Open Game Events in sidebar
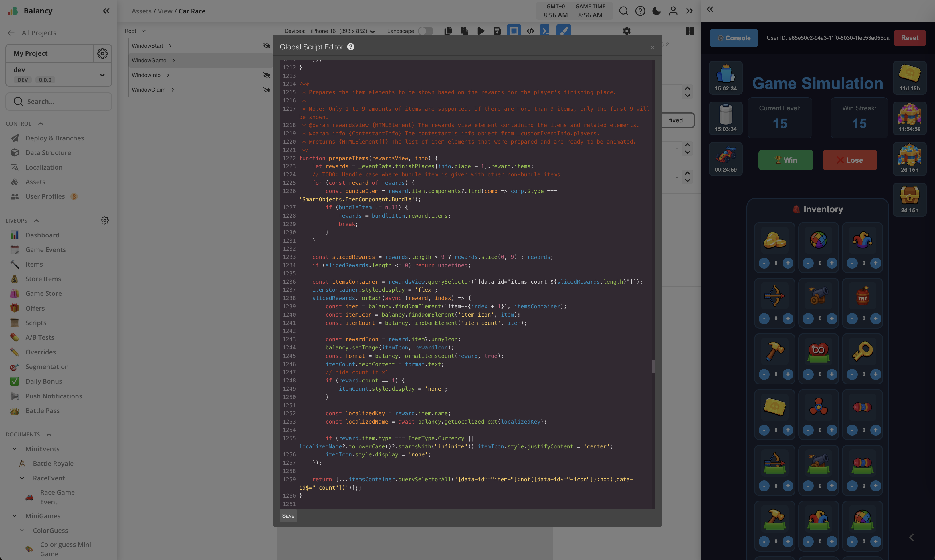 pyautogui.click(x=45, y=249)
